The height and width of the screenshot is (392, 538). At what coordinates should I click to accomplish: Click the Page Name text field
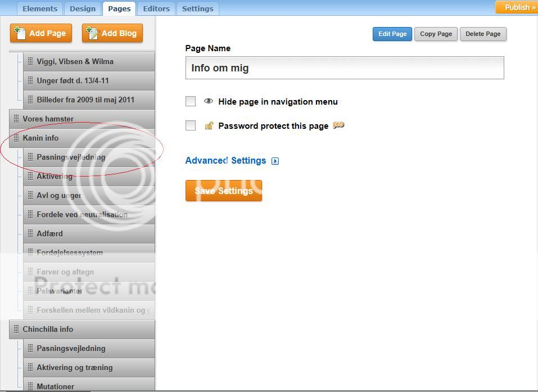pyautogui.click(x=344, y=68)
